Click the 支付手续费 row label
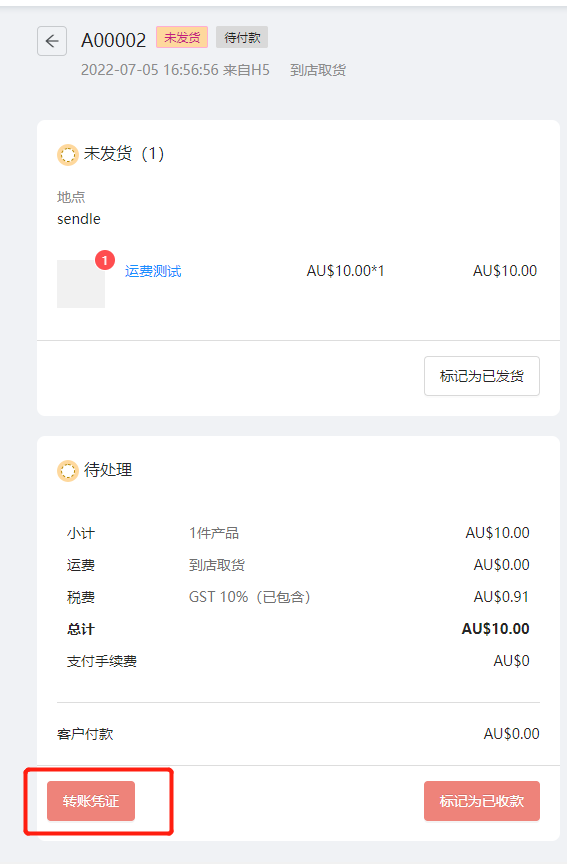 (102, 661)
